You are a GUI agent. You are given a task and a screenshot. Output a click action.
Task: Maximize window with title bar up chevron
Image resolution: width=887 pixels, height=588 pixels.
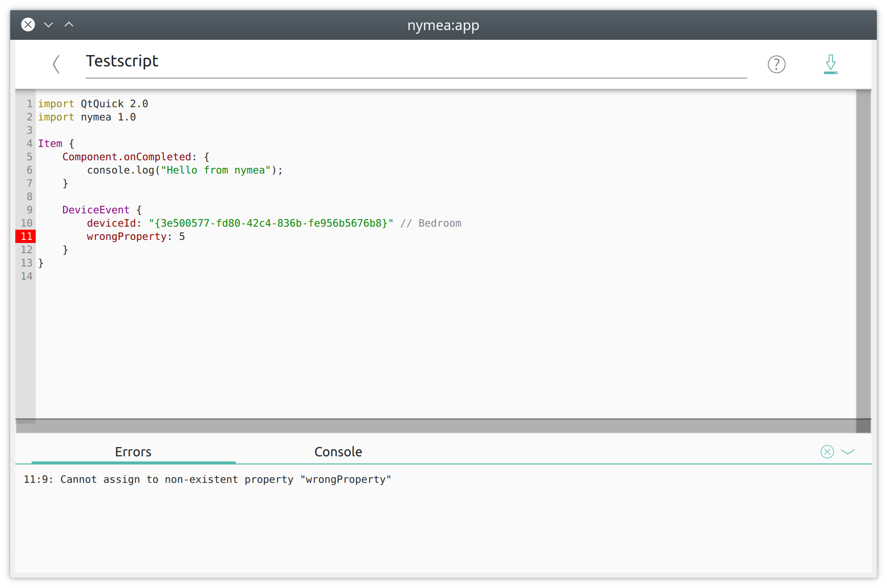(x=69, y=24)
